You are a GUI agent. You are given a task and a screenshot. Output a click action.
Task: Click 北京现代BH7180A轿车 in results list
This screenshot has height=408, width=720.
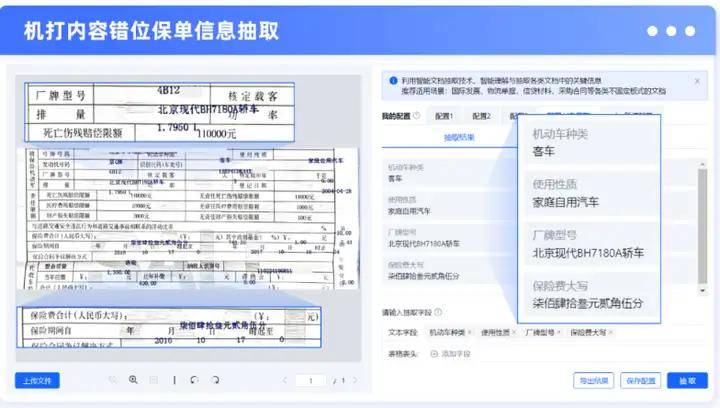(x=423, y=244)
